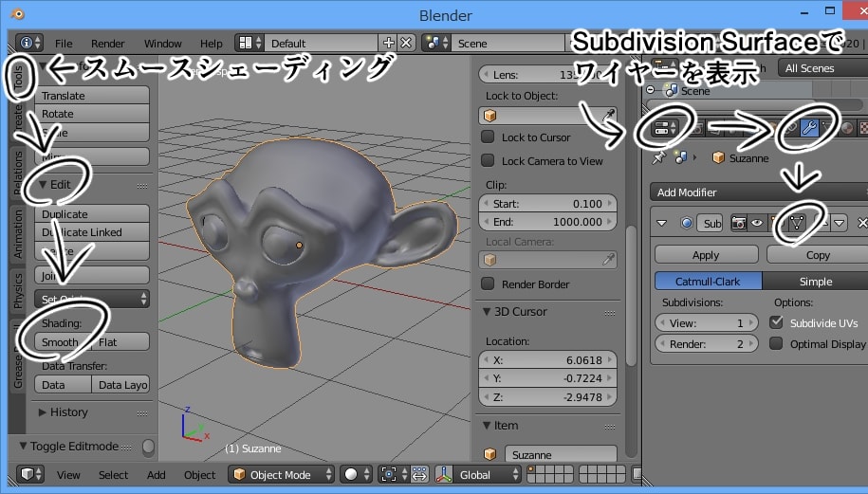Screen dimensions: 868x494
Task: Click the first scene layer button
Action: (x=532, y=469)
